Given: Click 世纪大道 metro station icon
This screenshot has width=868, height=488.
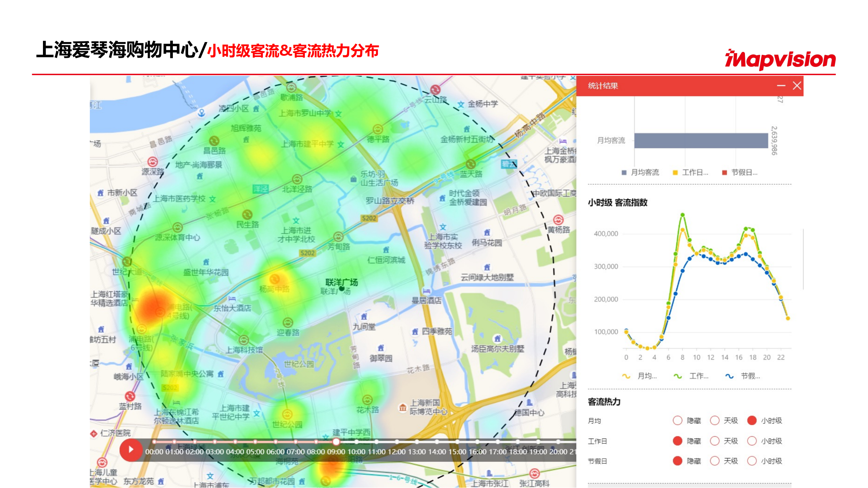Looking at the screenshot, I should [127, 262].
